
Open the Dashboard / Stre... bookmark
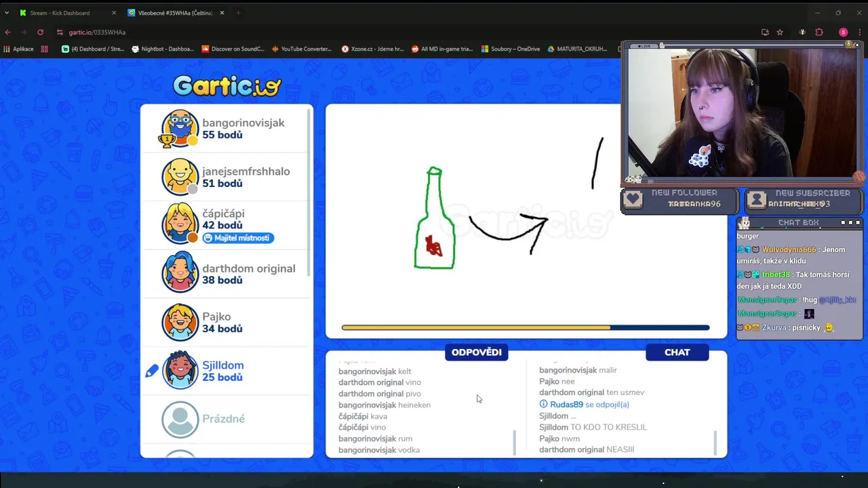click(x=92, y=49)
